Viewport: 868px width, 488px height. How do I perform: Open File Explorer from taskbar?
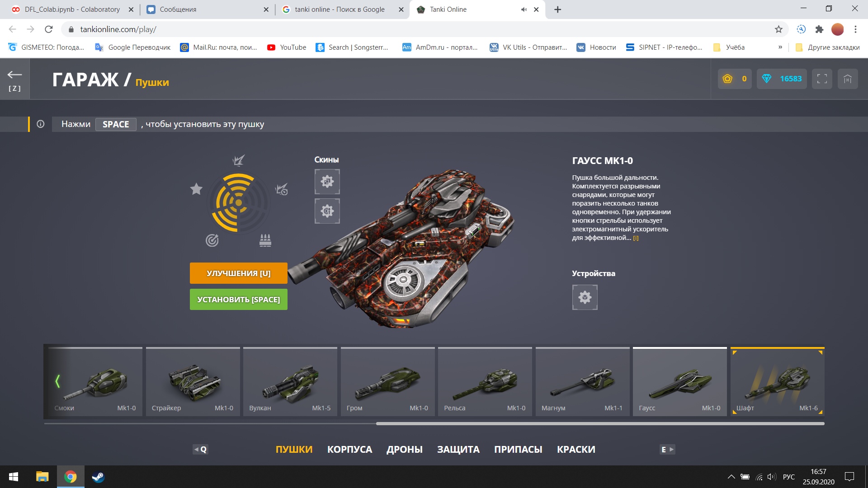tap(42, 477)
